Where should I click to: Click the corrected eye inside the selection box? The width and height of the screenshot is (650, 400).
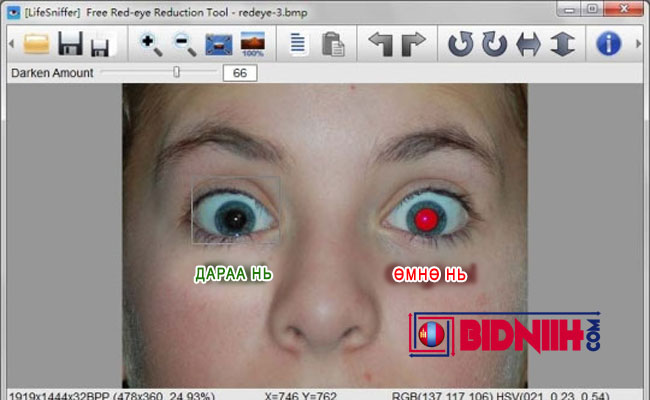[235, 218]
